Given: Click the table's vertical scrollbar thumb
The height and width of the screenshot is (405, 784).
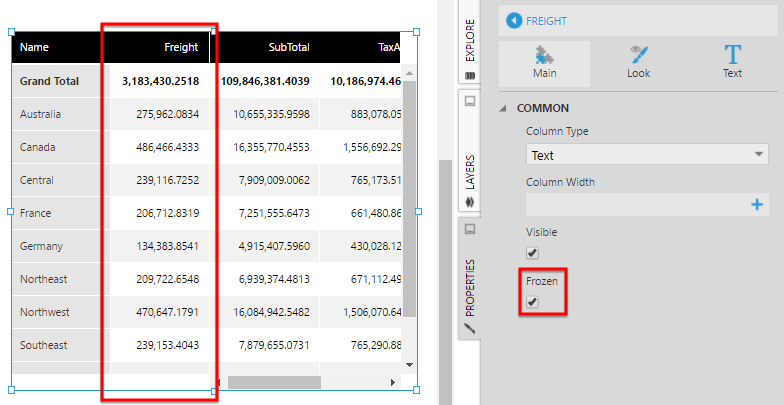Looking at the screenshot, I should [410, 199].
